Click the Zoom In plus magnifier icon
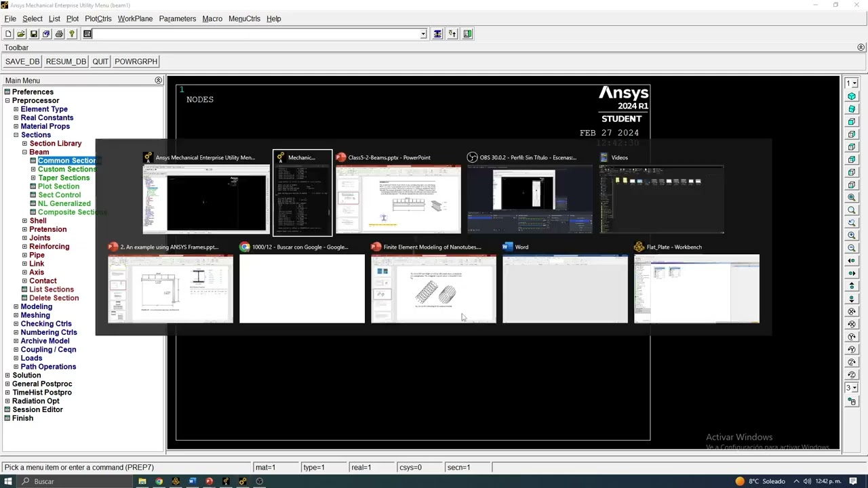Screen dimensions: 868x488 tap(852, 235)
